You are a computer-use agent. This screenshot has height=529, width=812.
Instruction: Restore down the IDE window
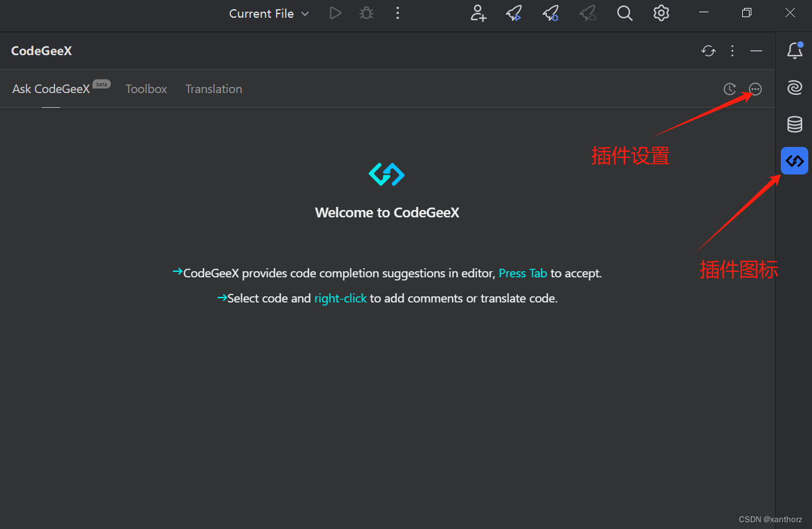(746, 13)
